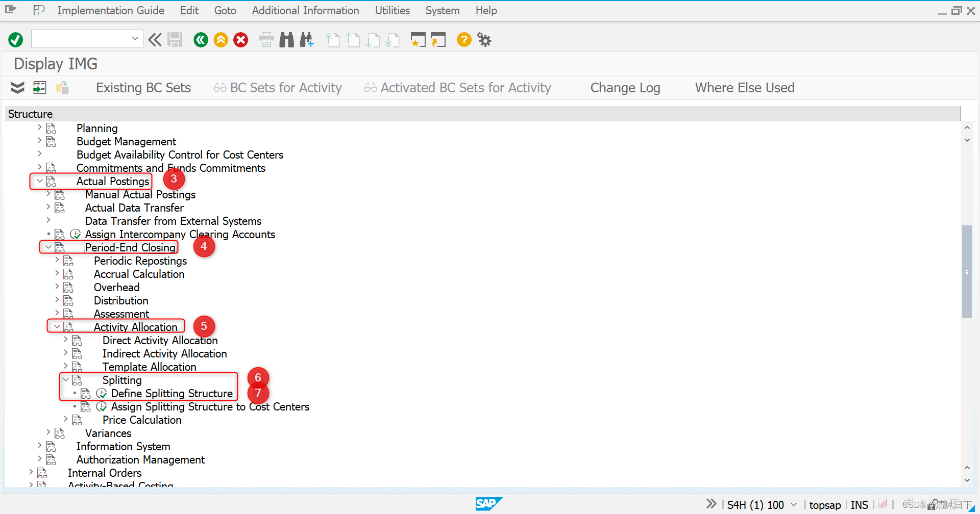980x514 pixels.
Task: Collapse the Actual Postings node
Action: tap(39, 181)
